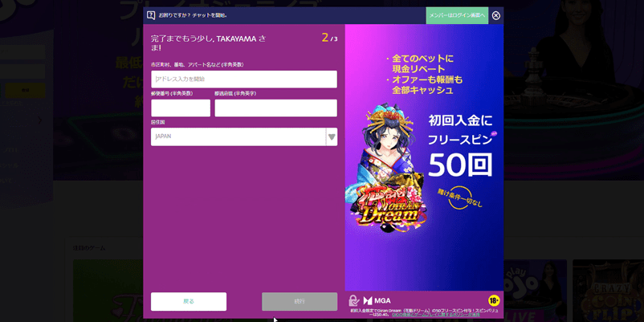Close the registration dialog
644x322 pixels.
pyautogui.click(x=496, y=15)
